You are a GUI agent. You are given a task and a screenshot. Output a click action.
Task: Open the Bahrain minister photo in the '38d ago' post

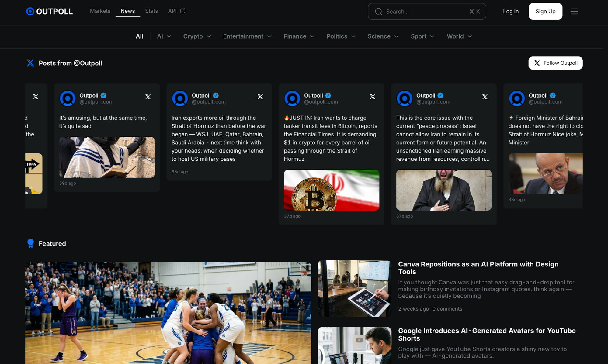[x=545, y=173]
